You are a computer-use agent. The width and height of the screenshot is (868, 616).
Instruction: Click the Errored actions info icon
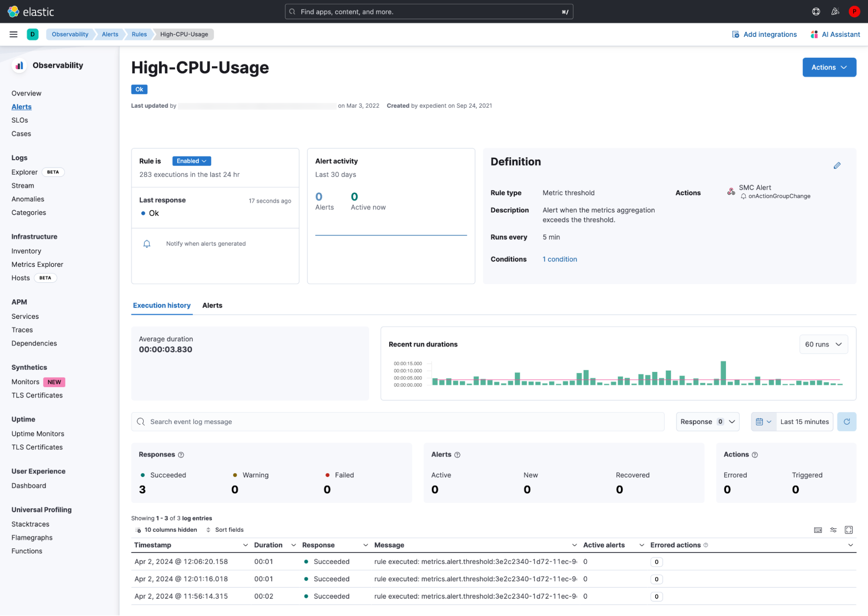coord(706,545)
